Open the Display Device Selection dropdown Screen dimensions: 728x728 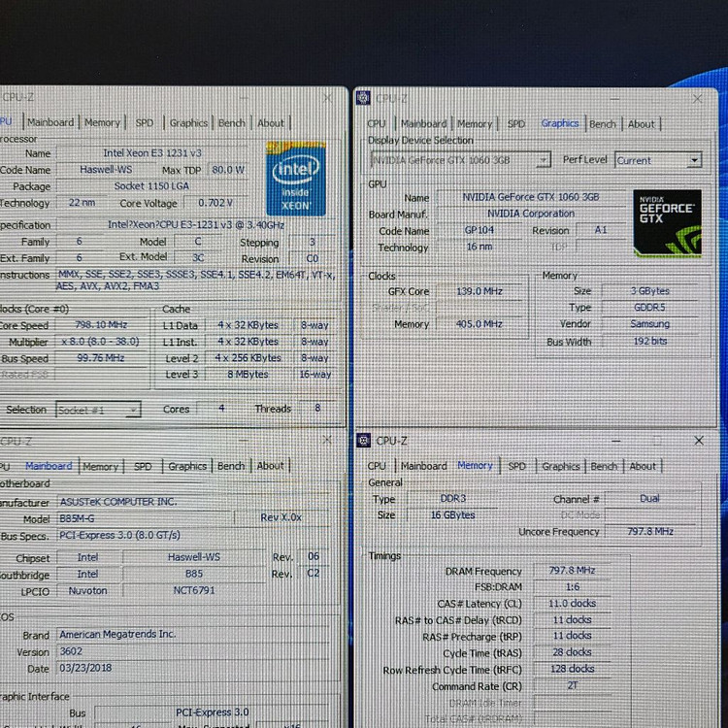(x=460, y=160)
